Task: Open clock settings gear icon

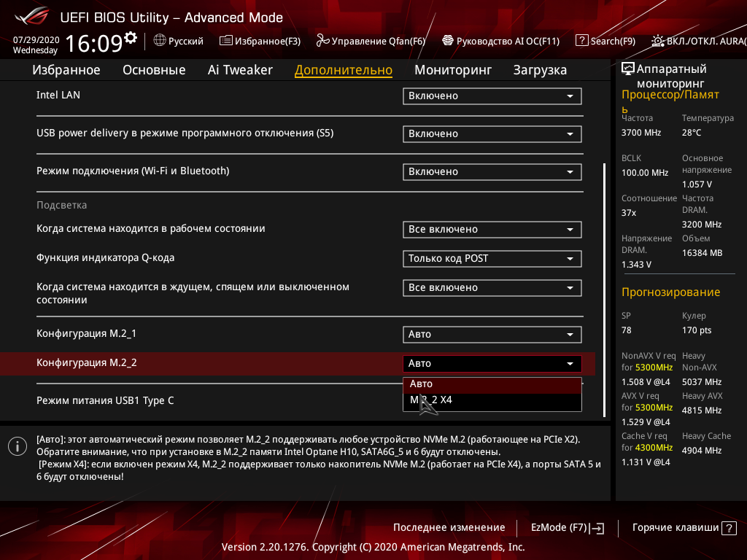Action: (x=131, y=38)
